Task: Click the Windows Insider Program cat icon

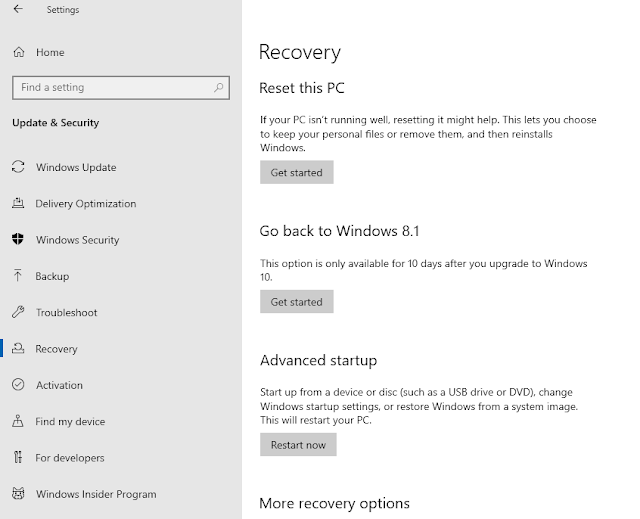Action: point(18,493)
